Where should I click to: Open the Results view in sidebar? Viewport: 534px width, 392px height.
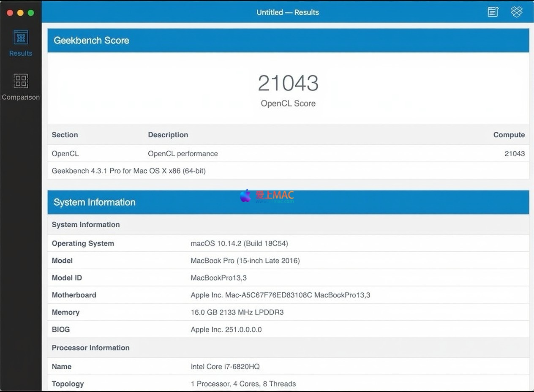point(21,43)
